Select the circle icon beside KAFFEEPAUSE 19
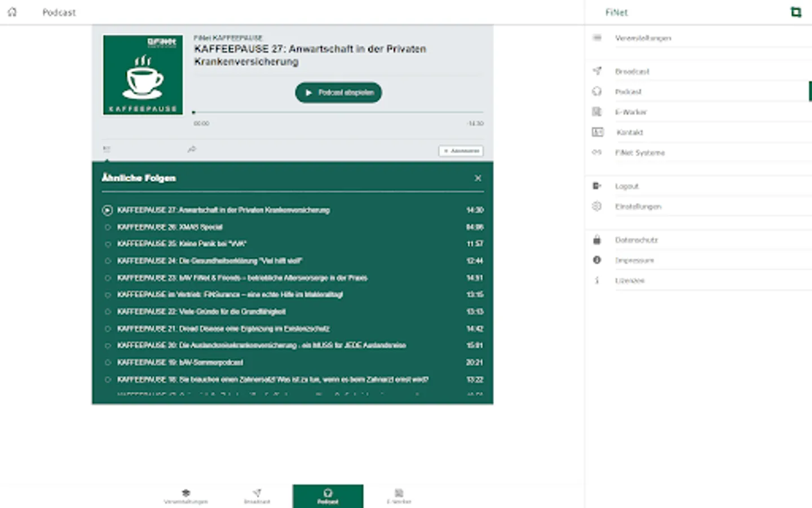Viewport: 812px width, 508px height. click(107, 362)
